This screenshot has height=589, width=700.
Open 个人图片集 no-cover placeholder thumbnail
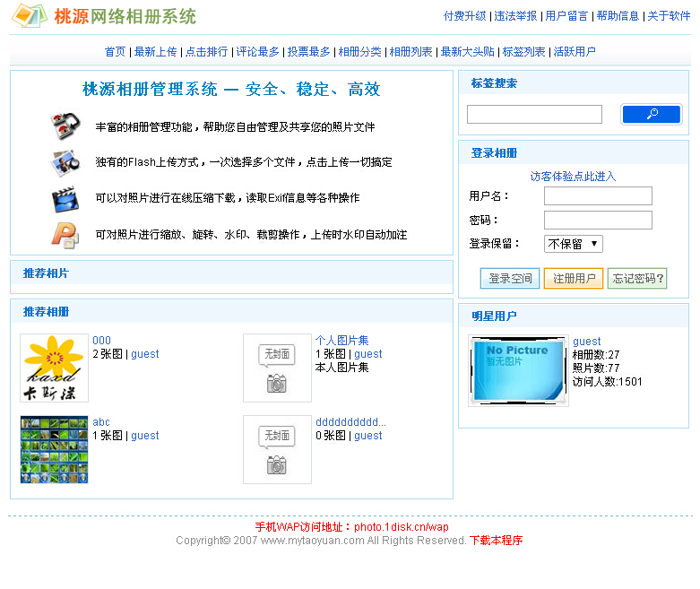click(277, 368)
